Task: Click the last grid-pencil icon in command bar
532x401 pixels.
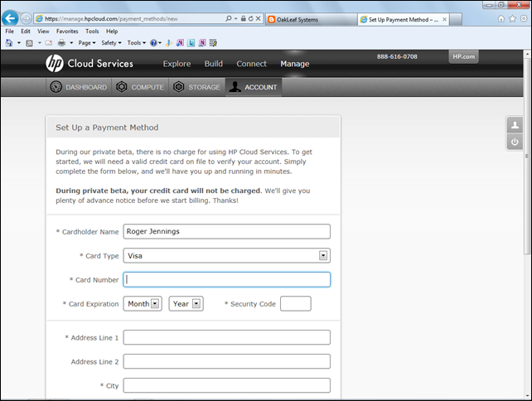Action: (213, 43)
